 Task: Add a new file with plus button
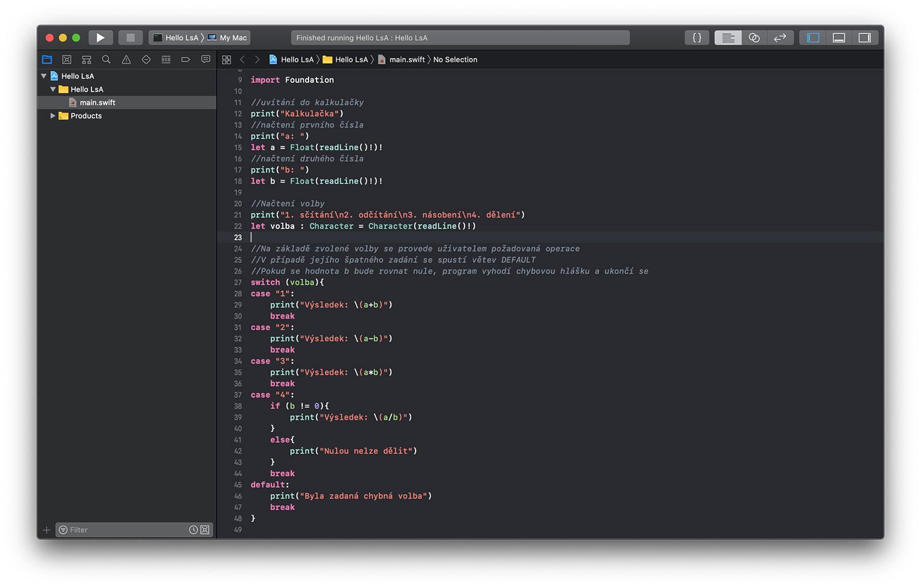(47, 530)
